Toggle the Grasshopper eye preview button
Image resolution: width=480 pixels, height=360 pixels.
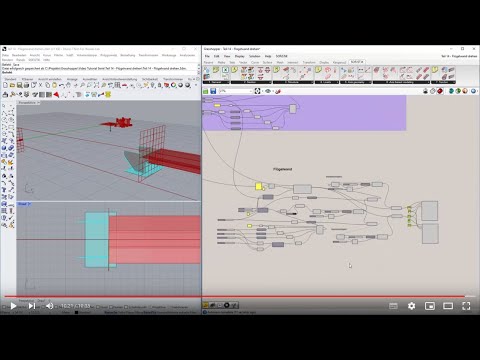(267, 91)
